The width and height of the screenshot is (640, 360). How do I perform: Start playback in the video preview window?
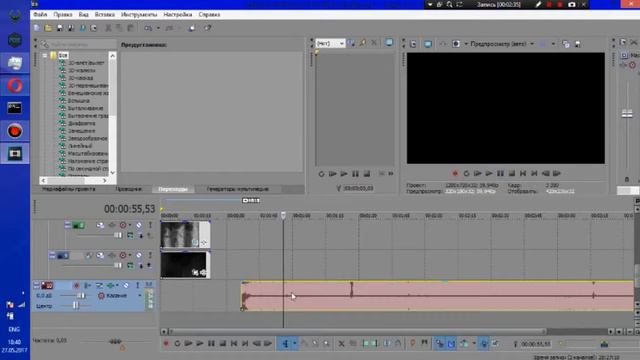[x=489, y=173]
